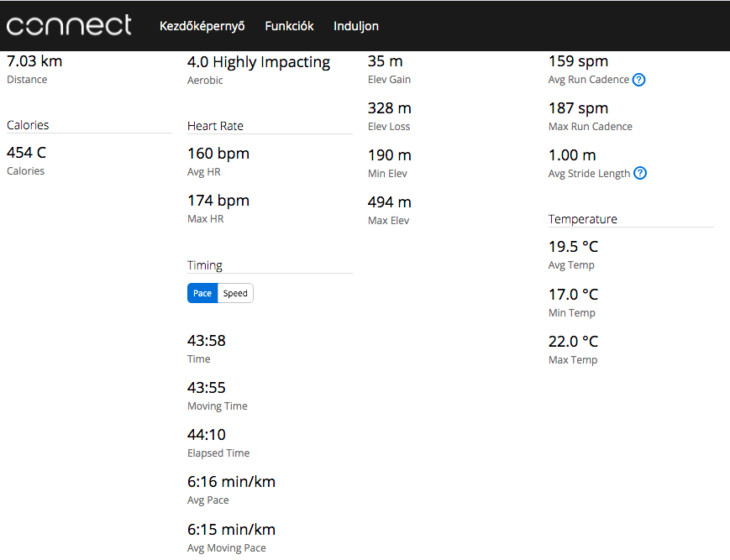Viewport: 730px width, 560px height.
Task: Open the Kezdőképernyő menu item
Action: coord(202,26)
